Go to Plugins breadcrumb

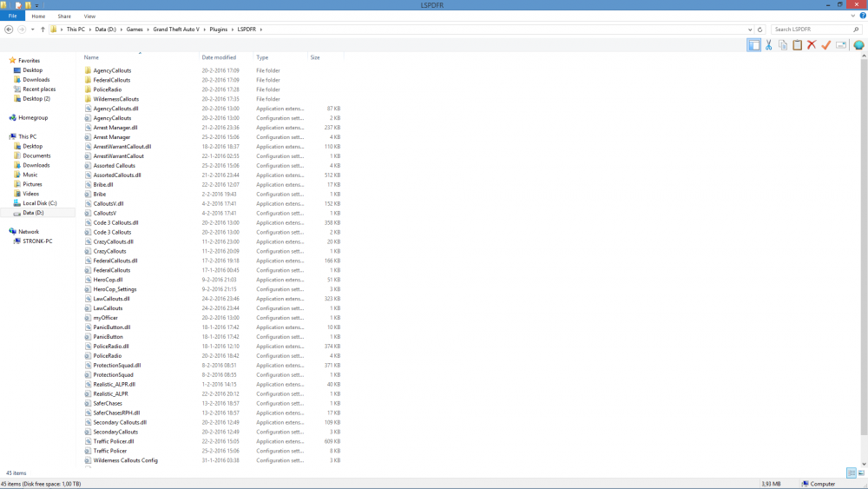point(218,30)
